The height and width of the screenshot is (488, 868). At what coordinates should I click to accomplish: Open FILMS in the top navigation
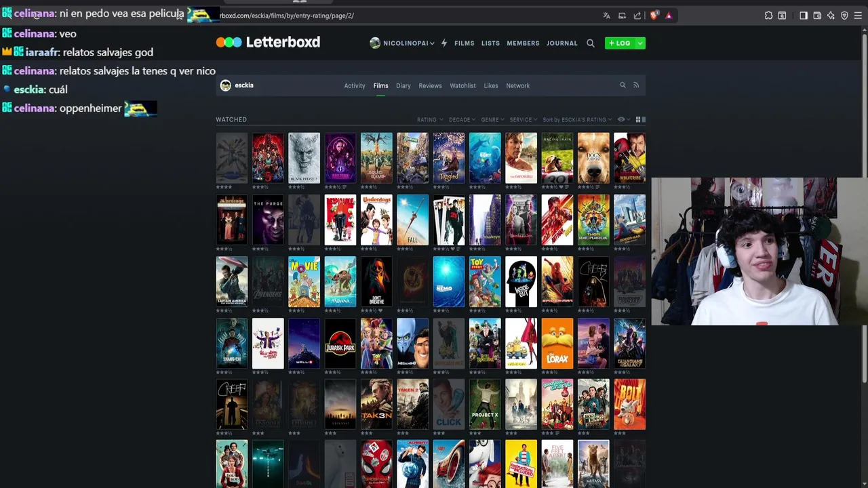(465, 43)
